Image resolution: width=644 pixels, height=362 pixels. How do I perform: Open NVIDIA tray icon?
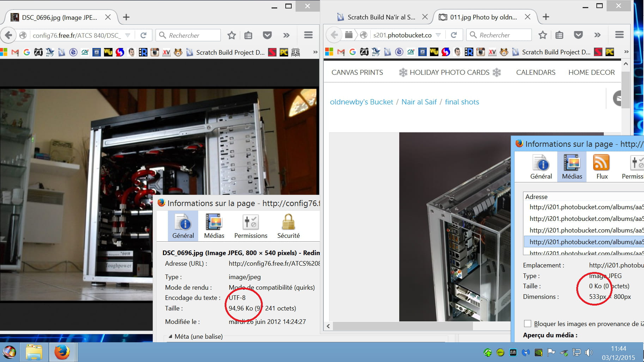tap(539, 352)
